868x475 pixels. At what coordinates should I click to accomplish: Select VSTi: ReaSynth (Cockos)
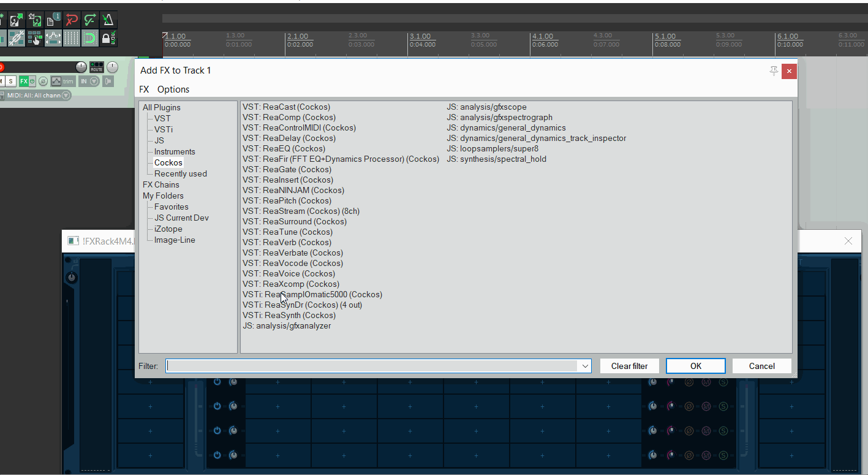(289, 315)
